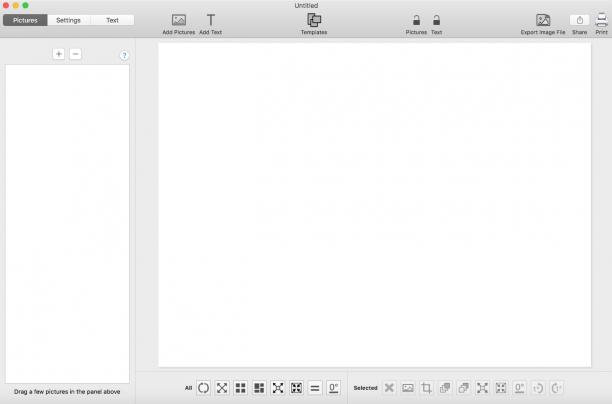Toggle the Pictures lock
Image resolution: width=612 pixels, height=404 pixels.
[416, 20]
